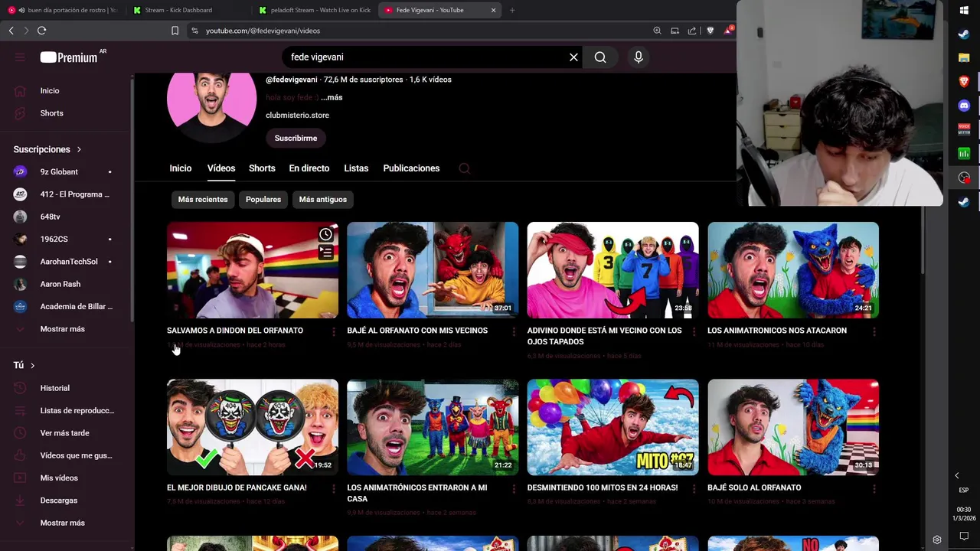Open options menu for EL MEJOR DIBUJO DE PANCAKE
980x551 pixels.
point(333,488)
